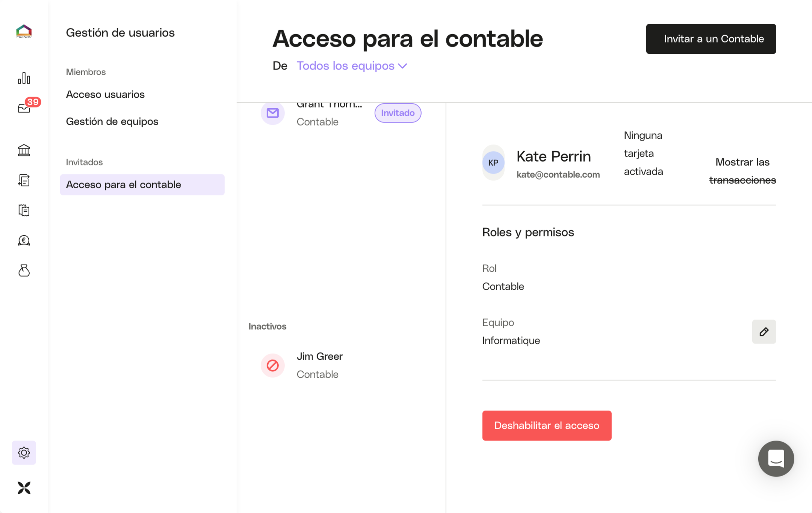Open Gestión de equipos menu item
Viewport: 812px width, 513px height.
(x=112, y=121)
